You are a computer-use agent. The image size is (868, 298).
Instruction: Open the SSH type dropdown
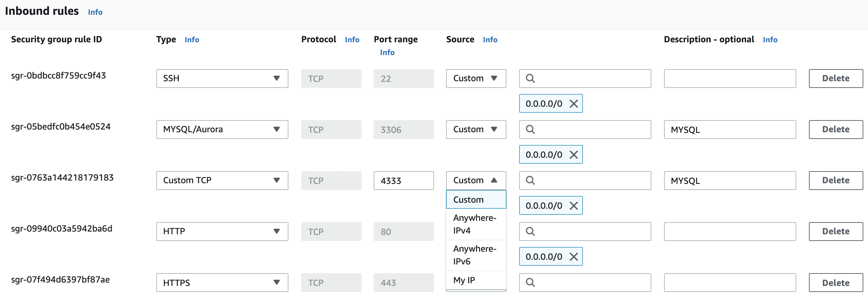coord(222,79)
